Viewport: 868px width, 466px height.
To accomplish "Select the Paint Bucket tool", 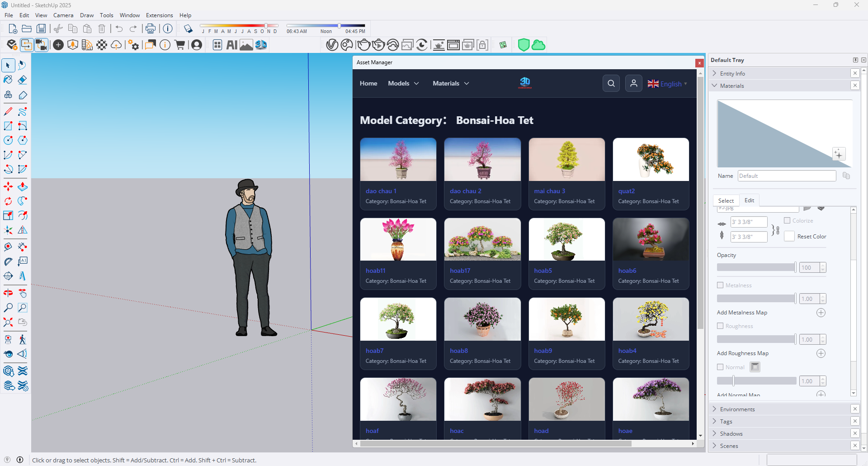I will [x=8, y=80].
